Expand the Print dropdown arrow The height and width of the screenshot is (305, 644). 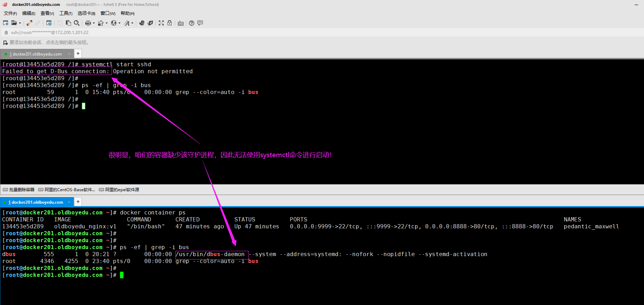click(94, 23)
